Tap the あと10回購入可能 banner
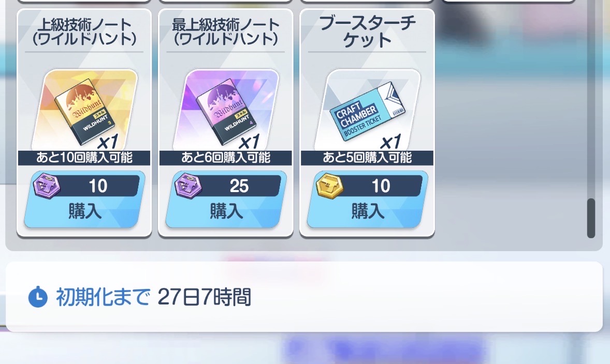610x364 pixels. [x=84, y=157]
